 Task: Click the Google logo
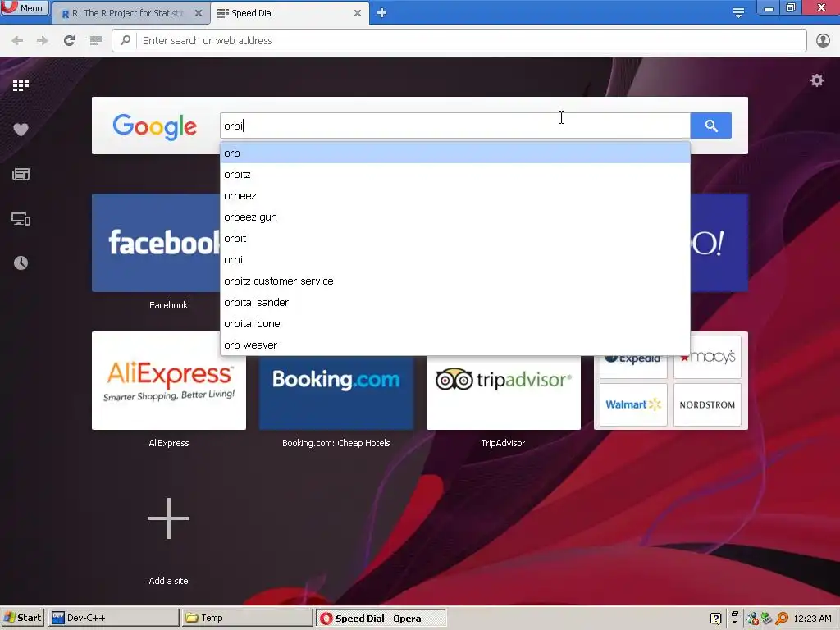155,126
